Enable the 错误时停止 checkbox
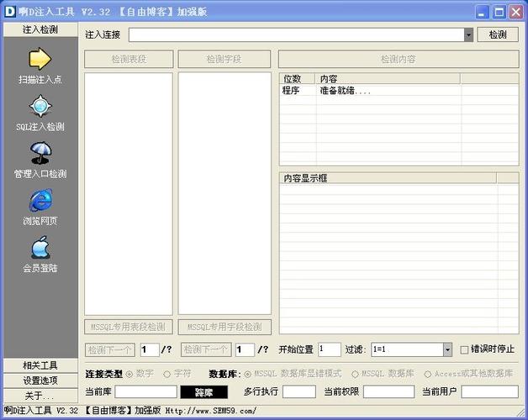Viewport: 528px width, 420px height. click(464, 349)
